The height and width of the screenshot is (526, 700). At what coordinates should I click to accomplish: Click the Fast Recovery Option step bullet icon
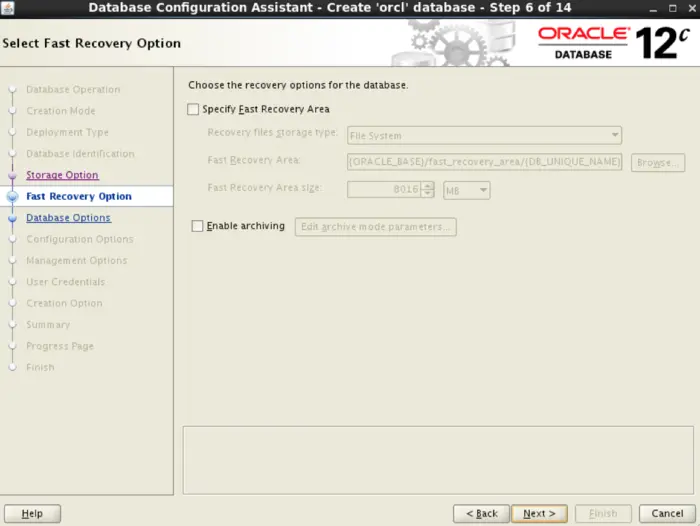12,196
